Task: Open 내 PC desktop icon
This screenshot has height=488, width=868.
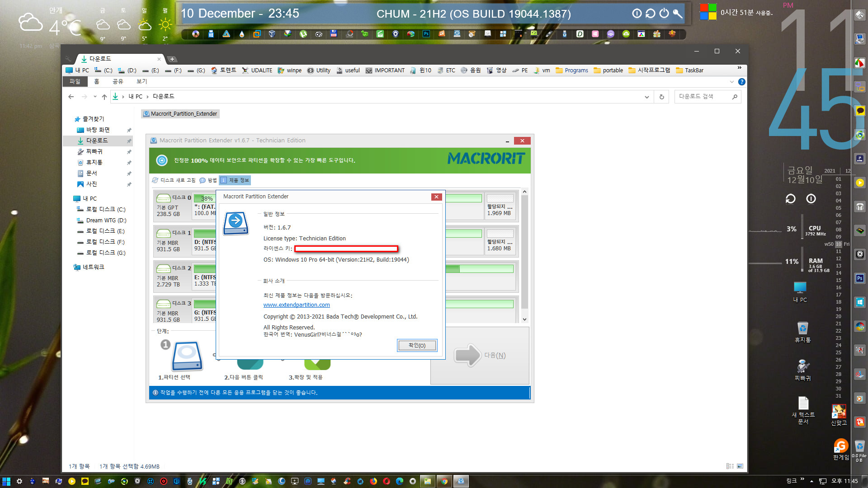Action: [x=800, y=292]
